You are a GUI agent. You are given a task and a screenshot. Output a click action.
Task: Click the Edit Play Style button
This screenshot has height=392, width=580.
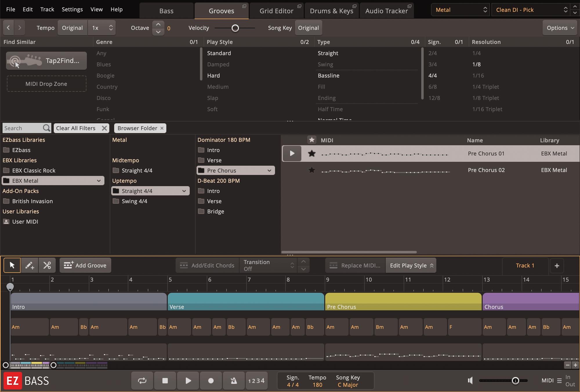411,265
